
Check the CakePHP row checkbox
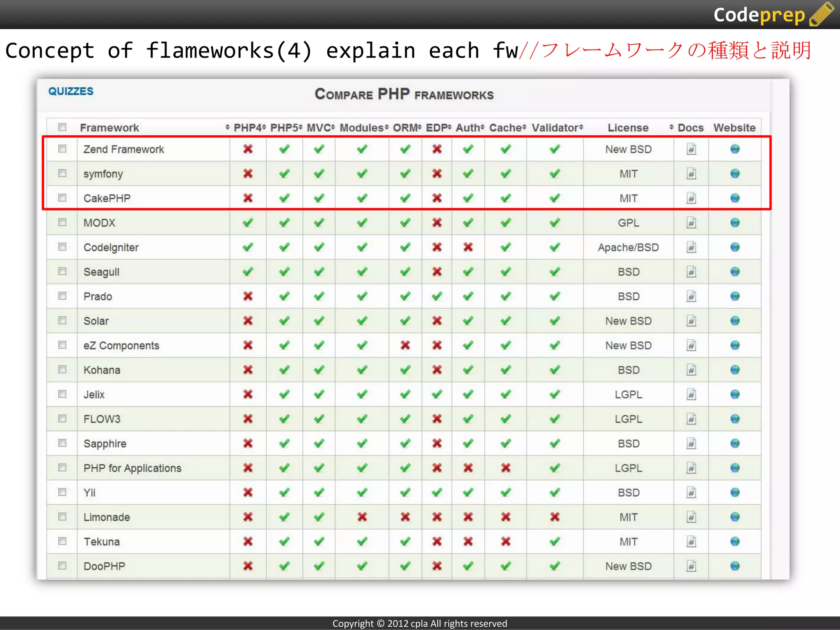[62, 198]
